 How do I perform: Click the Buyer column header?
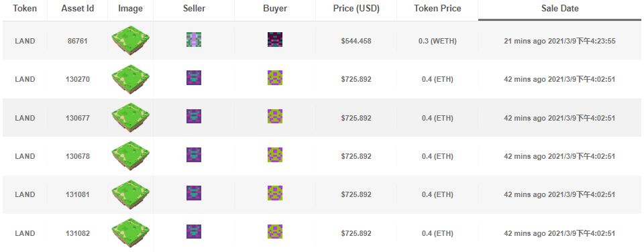pyautogui.click(x=275, y=9)
